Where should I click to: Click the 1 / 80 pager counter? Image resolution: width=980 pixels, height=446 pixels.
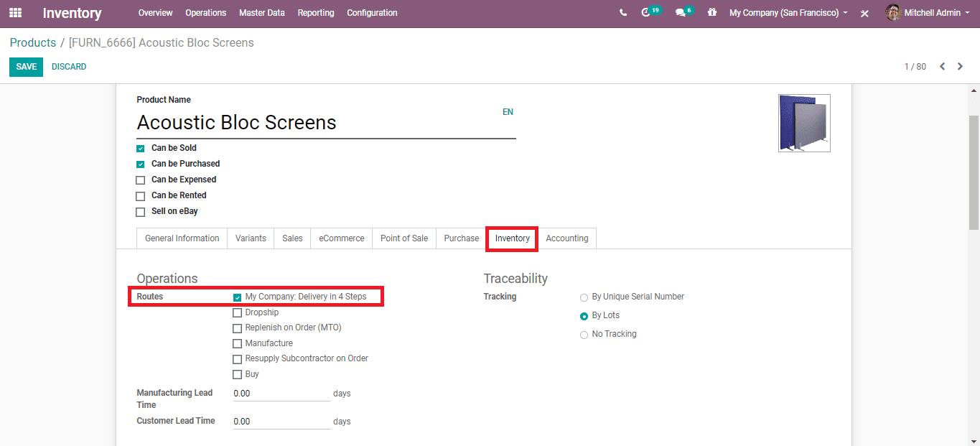915,67
